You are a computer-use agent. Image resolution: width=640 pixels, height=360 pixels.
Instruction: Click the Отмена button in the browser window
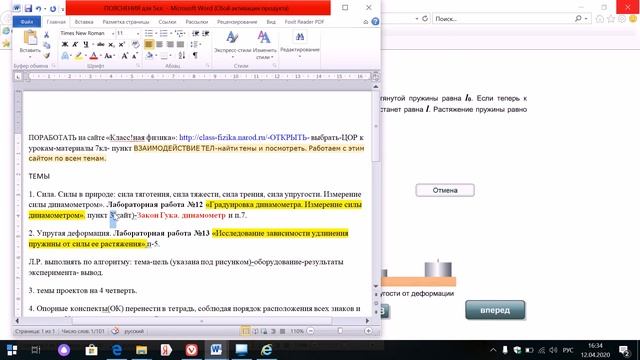tap(445, 190)
